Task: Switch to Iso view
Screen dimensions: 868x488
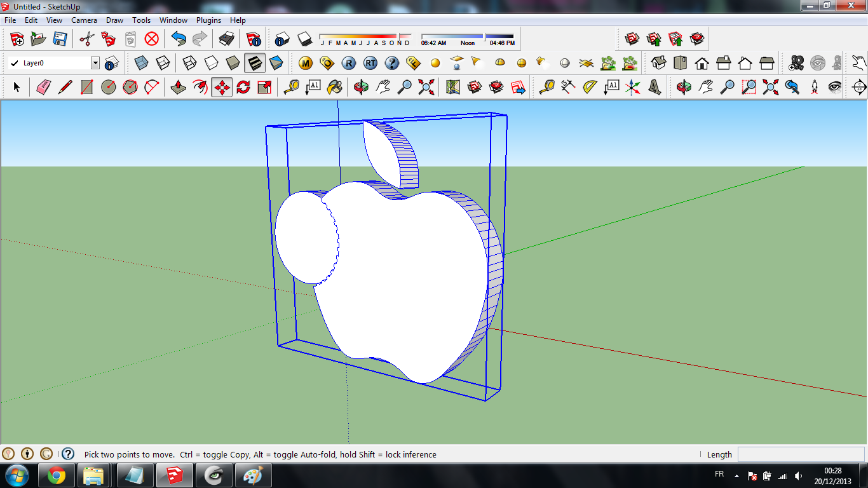Action: pyautogui.click(x=659, y=63)
